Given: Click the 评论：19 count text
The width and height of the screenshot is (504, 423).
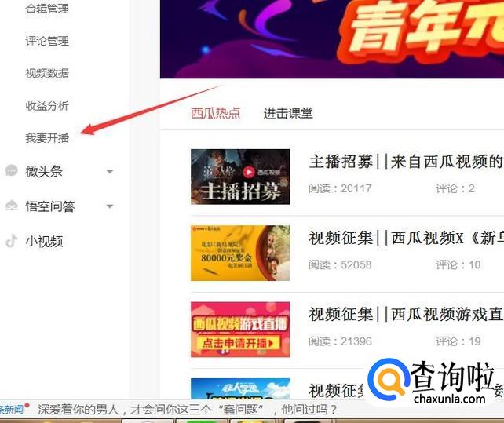Looking at the screenshot, I should (x=458, y=341).
